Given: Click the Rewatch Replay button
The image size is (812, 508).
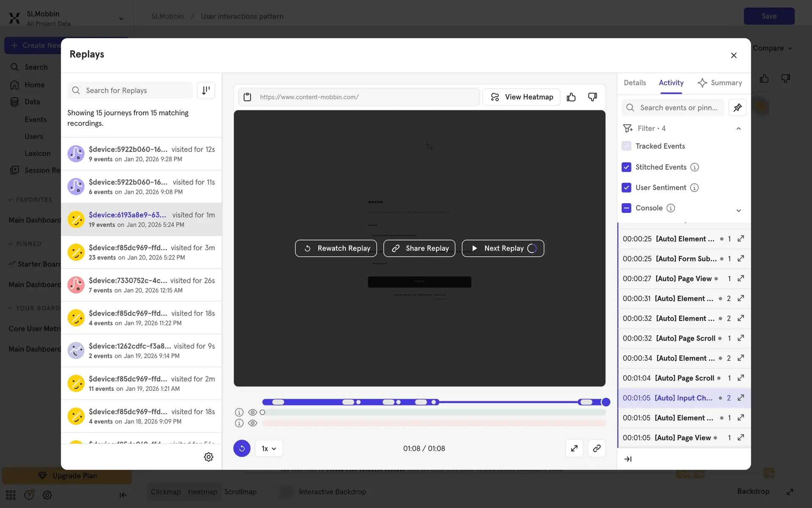Looking at the screenshot, I should pyautogui.click(x=336, y=248).
